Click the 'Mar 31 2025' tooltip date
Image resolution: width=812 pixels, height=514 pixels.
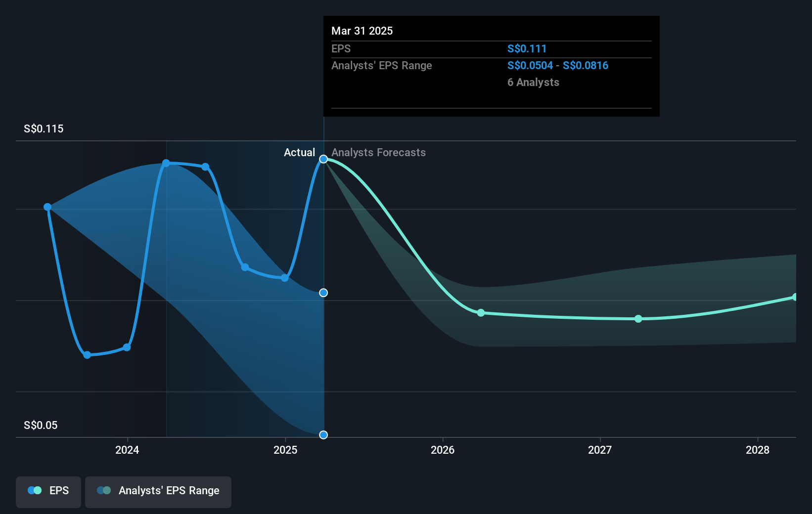pyautogui.click(x=362, y=31)
